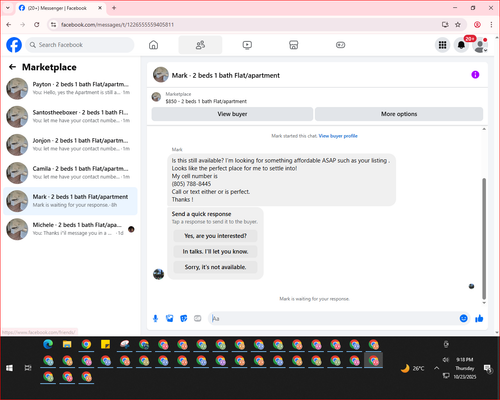Screen dimensions: 500x400
Task: Click Mark's avatar in chat header
Action: point(161,75)
